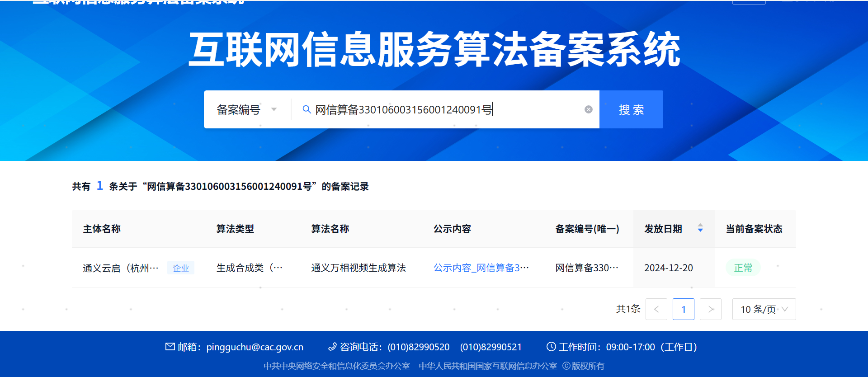
Task: Click the phone icon beside 咨询电话
Action: coord(332,347)
